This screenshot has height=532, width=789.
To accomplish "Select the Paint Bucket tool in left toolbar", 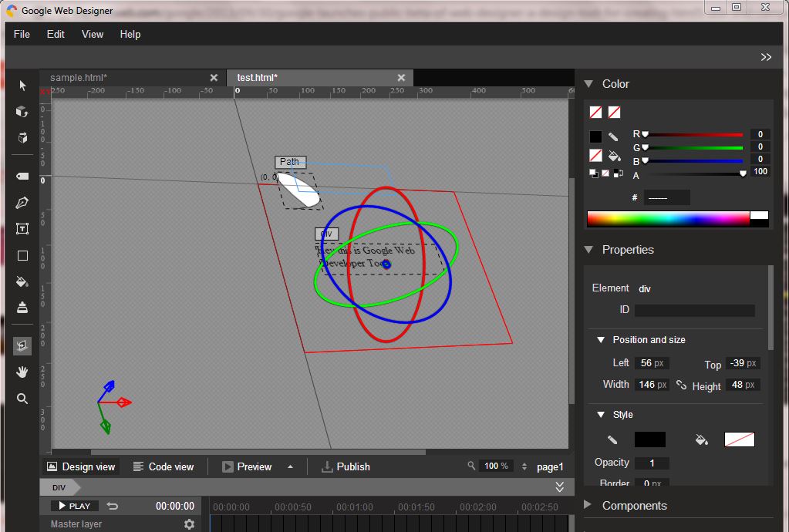I will point(22,281).
